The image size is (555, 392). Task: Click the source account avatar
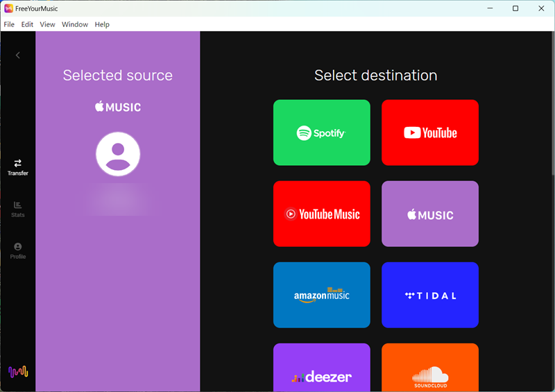pyautogui.click(x=118, y=154)
